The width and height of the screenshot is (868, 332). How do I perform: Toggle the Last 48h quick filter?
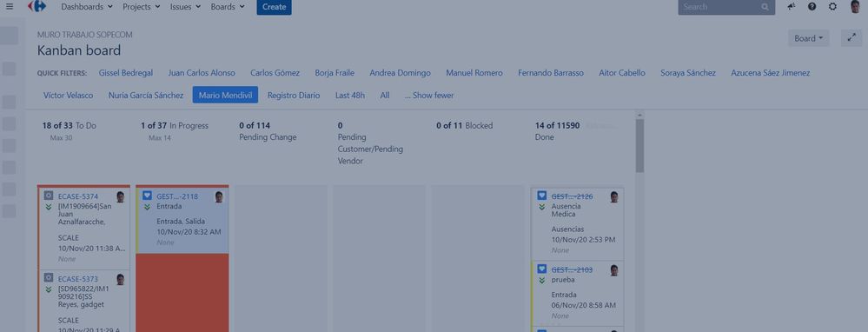click(x=350, y=96)
